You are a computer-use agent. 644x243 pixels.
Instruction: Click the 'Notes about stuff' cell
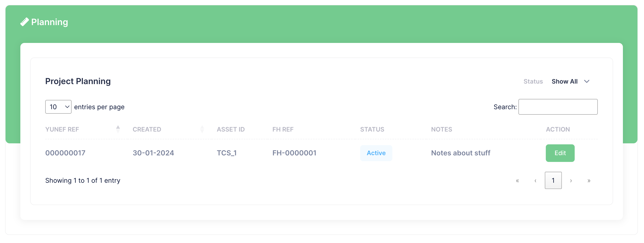pyautogui.click(x=460, y=153)
